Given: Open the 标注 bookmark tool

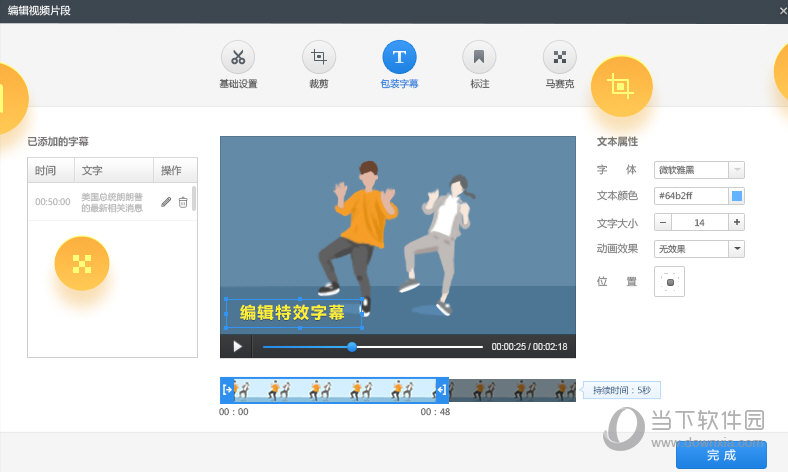Looking at the screenshot, I should 479,57.
